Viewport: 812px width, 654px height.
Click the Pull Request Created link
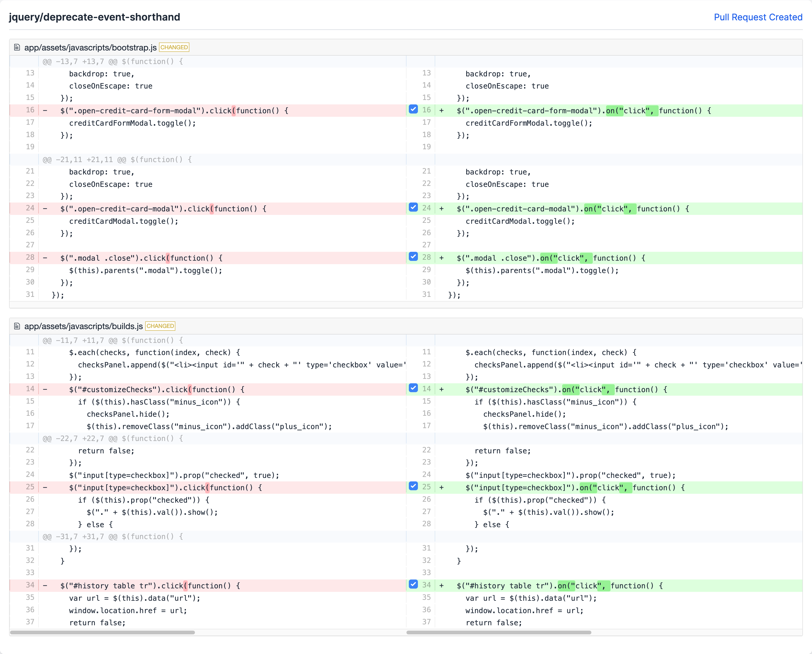pos(758,17)
